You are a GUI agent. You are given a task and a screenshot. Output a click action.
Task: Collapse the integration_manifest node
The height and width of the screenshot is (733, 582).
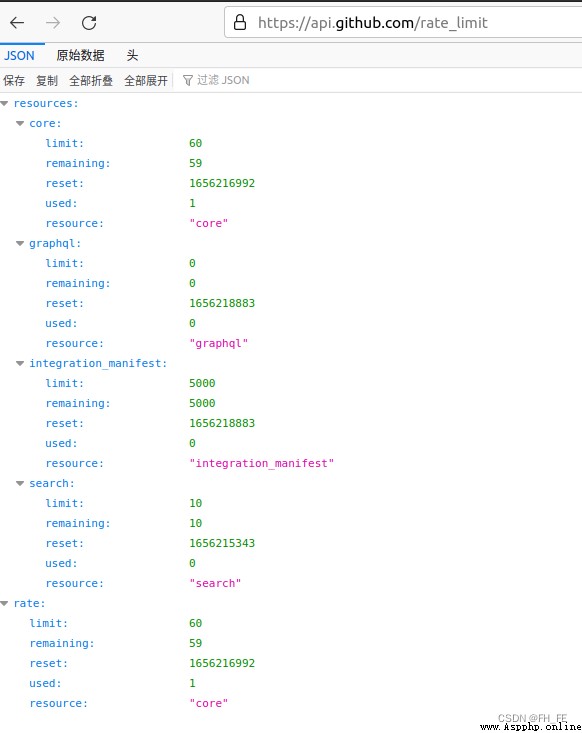tap(20, 363)
